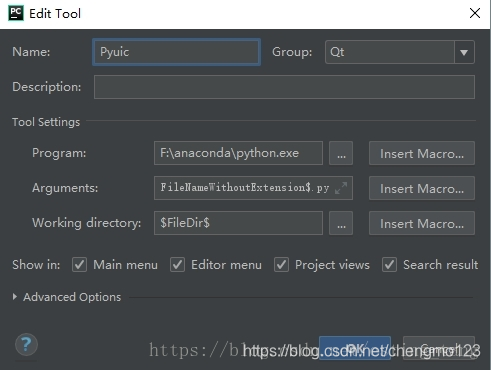Insert Macro for the Program field
Image resolution: width=491 pixels, height=370 pixels.
click(422, 153)
